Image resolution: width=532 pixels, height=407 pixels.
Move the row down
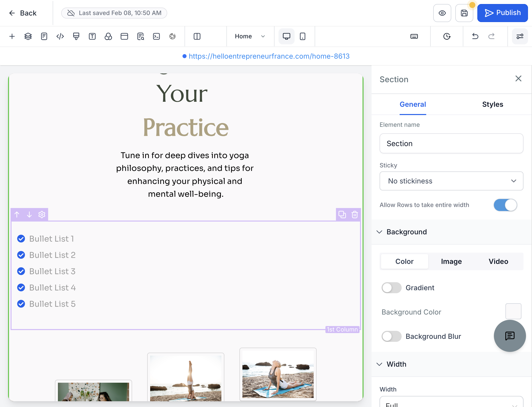coord(29,215)
